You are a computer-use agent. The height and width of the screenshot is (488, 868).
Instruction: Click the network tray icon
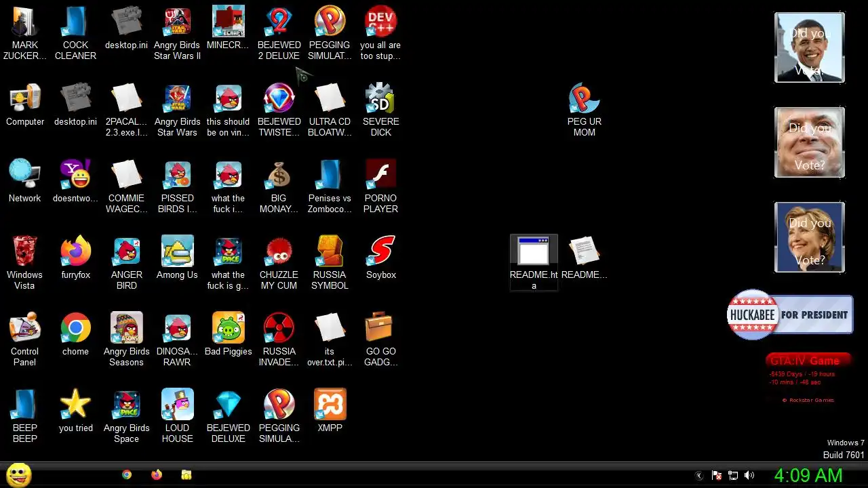pos(733,476)
